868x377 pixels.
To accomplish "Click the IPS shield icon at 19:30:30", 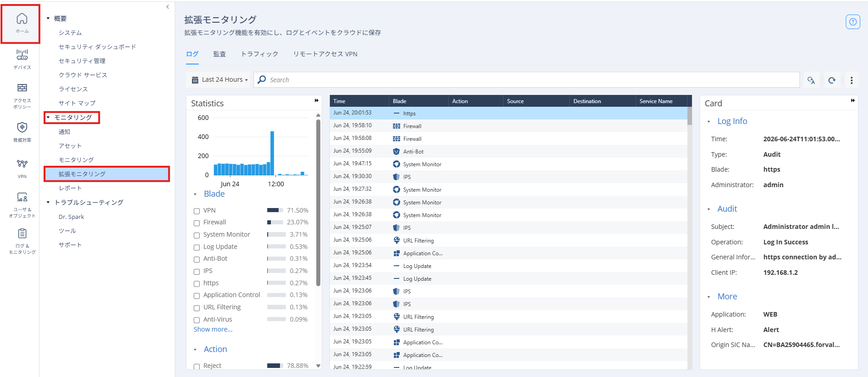I will point(396,177).
